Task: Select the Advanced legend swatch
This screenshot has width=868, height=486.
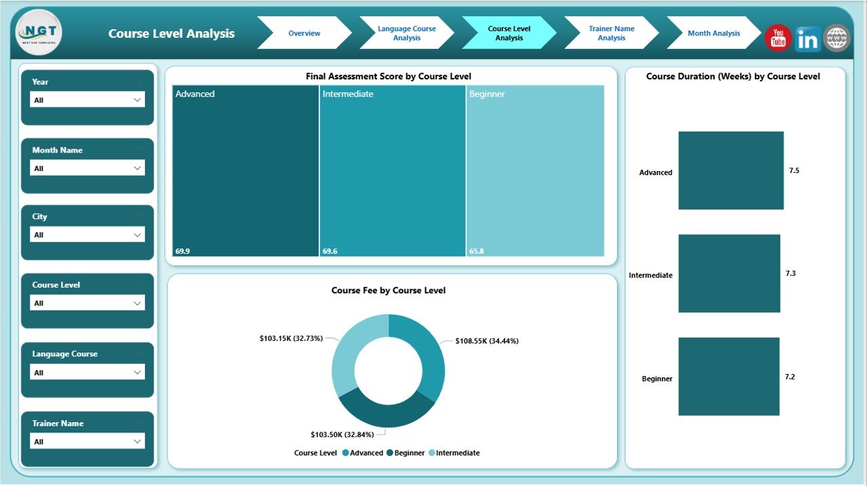Action: pyautogui.click(x=346, y=453)
